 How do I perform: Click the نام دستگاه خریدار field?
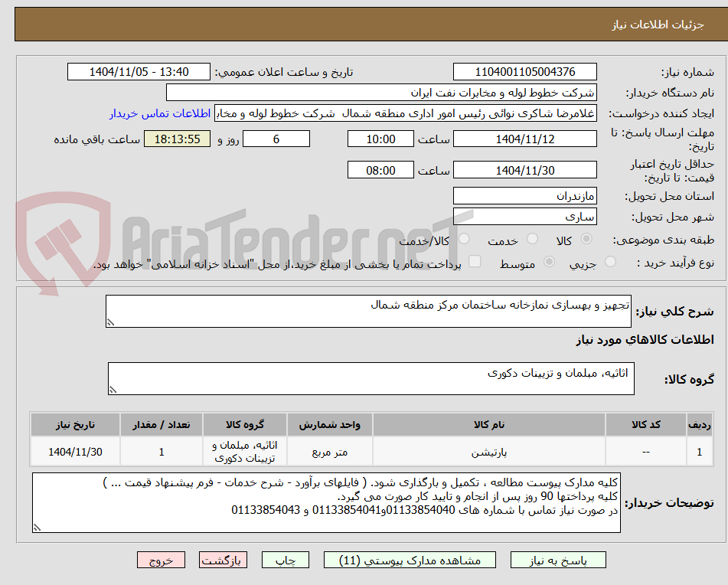[381, 93]
